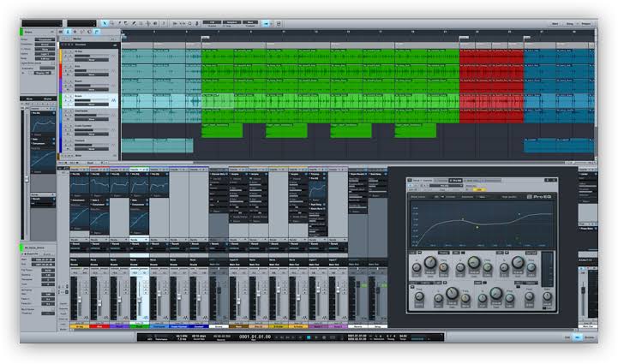Toggle the highlighted Snap icon in toolbar
The image size is (618, 364).
(x=266, y=24)
